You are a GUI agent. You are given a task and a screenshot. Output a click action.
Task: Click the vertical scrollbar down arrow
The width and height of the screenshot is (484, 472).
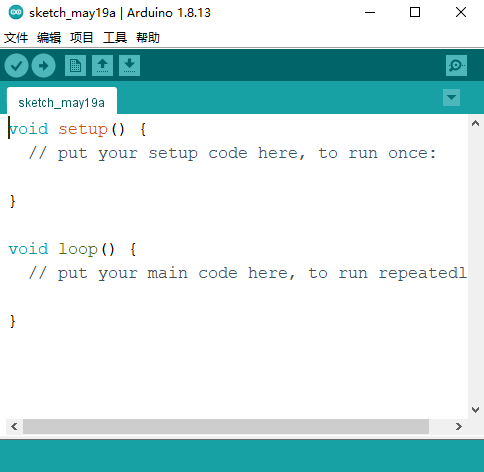(476, 409)
